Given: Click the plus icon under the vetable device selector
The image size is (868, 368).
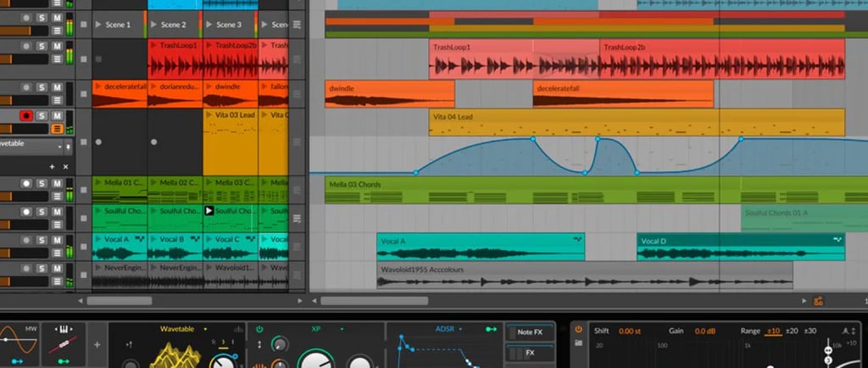Looking at the screenshot, I should click(x=52, y=166).
